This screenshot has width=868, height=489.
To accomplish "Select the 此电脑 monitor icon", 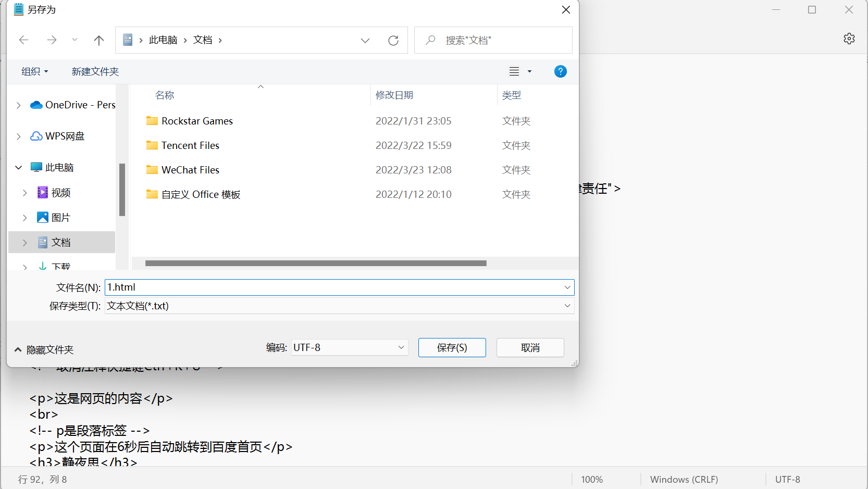I will [36, 167].
